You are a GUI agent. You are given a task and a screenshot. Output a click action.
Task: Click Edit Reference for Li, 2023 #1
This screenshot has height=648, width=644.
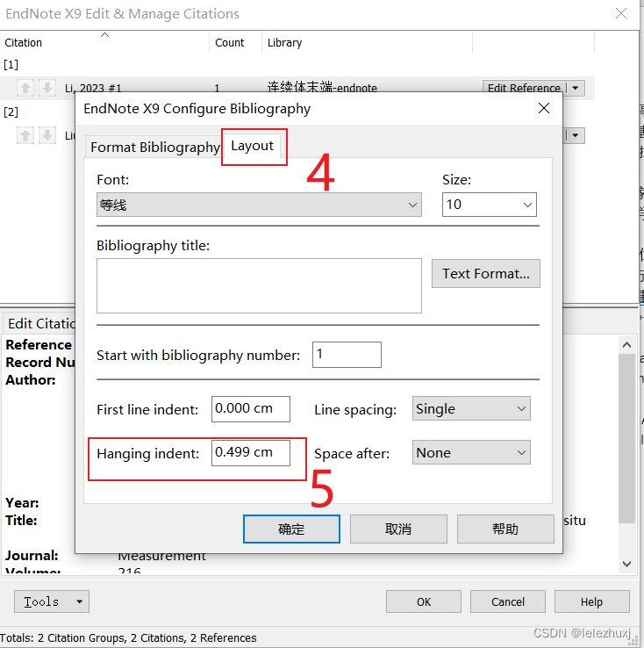coord(524,88)
